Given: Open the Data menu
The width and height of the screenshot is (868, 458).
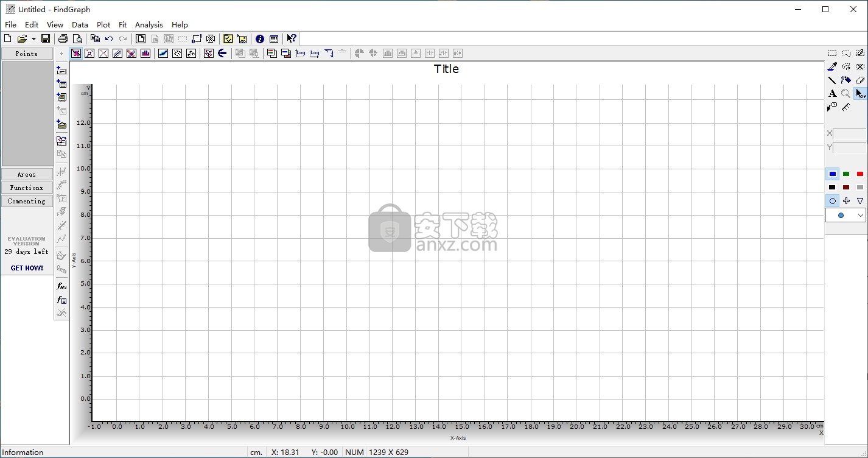Looking at the screenshot, I should (80, 24).
